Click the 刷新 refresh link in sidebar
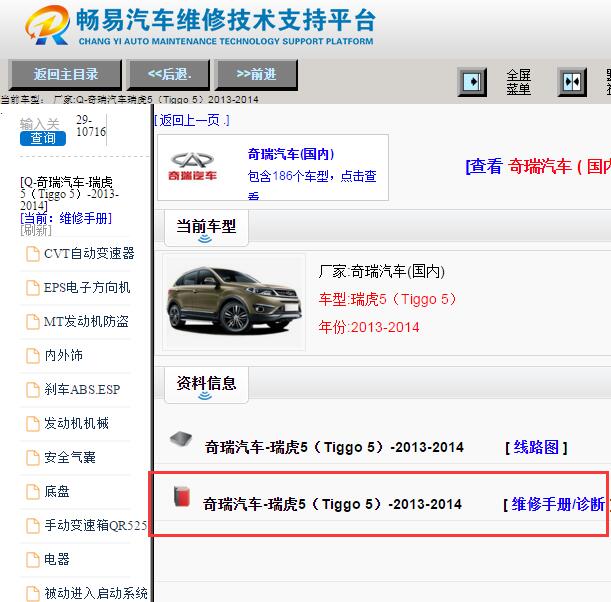This screenshot has height=602, width=611. (x=35, y=230)
